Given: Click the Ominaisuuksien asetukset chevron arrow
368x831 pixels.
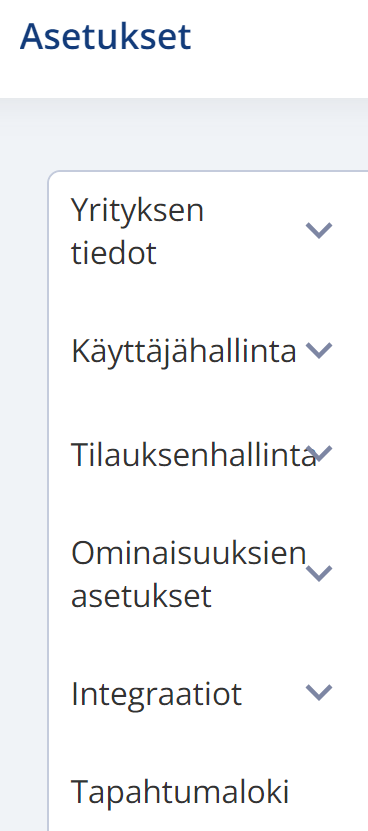Looking at the screenshot, I should pos(319,573).
